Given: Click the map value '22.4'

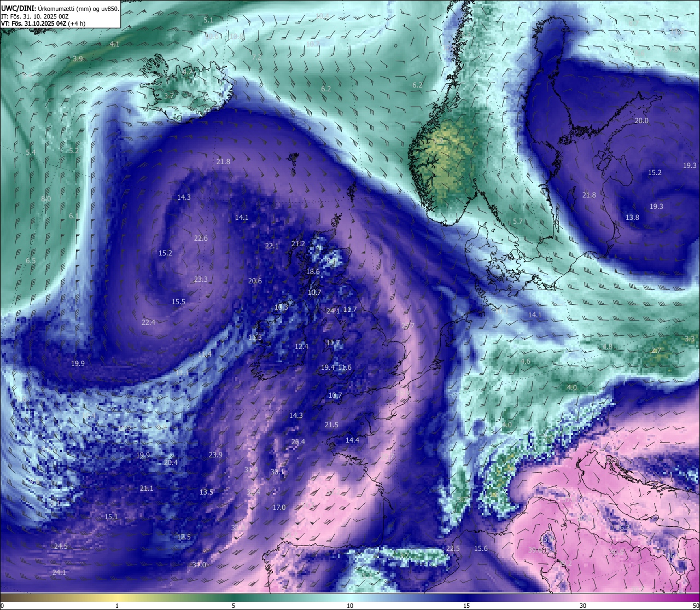Looking at the screenshot, I should [148, 322].
